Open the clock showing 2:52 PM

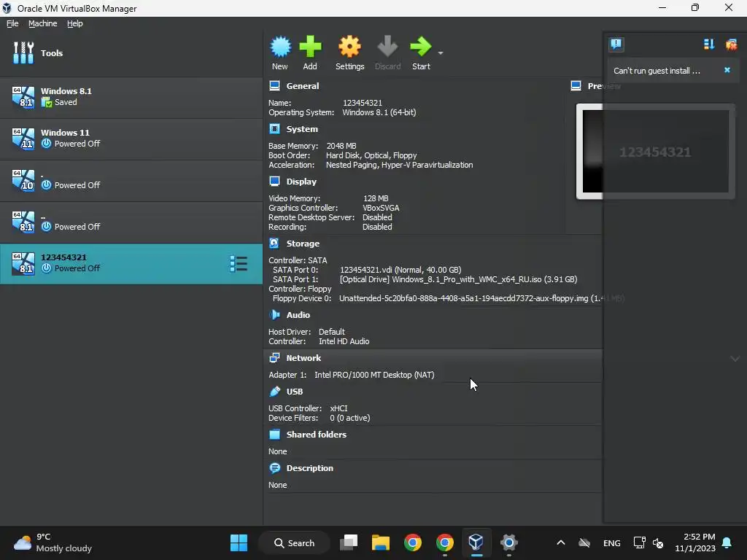coord(695,542)
